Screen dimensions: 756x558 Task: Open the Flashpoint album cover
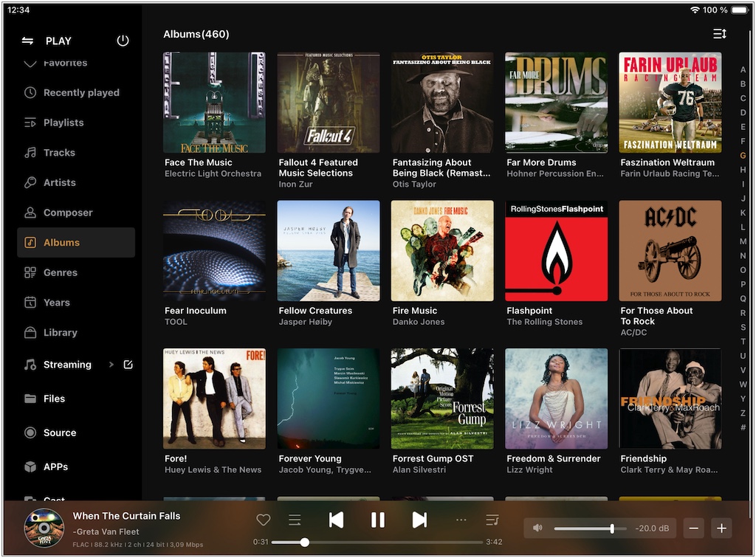[557, 250]
